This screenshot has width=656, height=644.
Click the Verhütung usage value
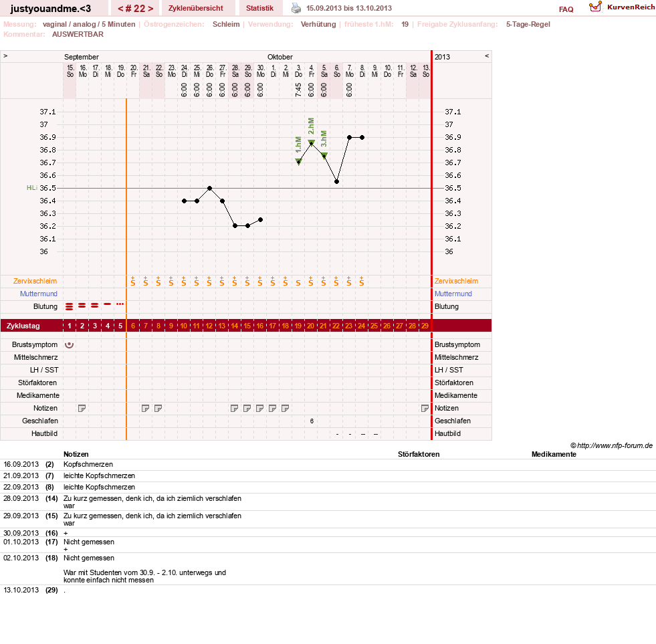tap(318, 24)
